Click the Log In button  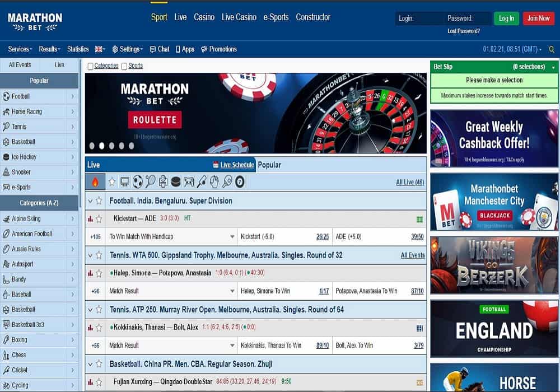click(506, 18)
